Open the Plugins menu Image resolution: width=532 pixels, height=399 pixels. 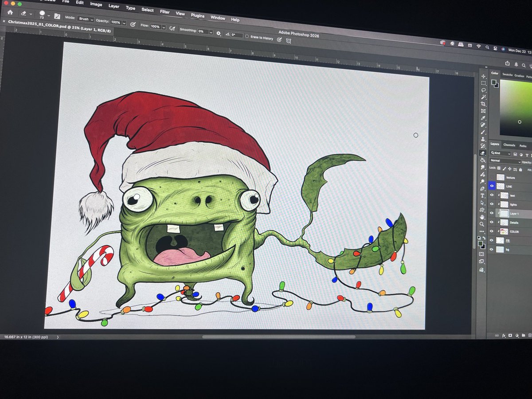click(x=198, y=16)
